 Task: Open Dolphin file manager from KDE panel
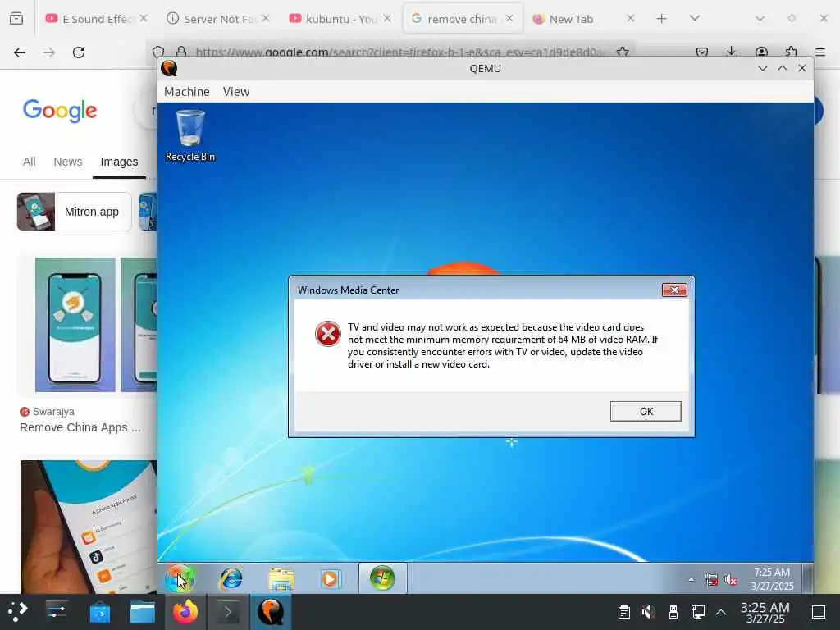143,612
